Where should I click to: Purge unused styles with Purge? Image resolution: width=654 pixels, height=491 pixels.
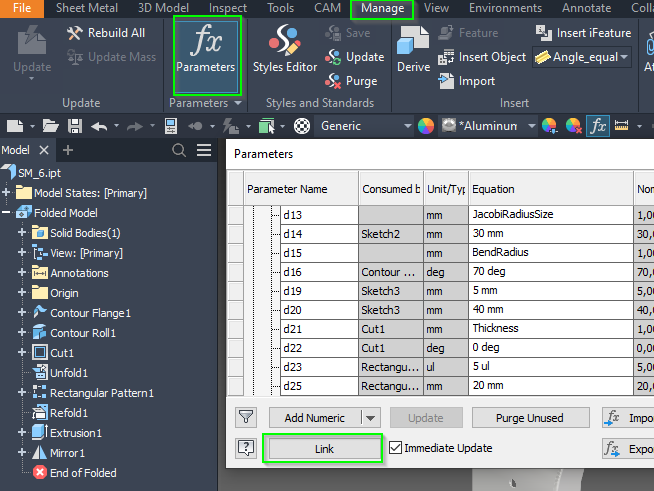(351, 81)
